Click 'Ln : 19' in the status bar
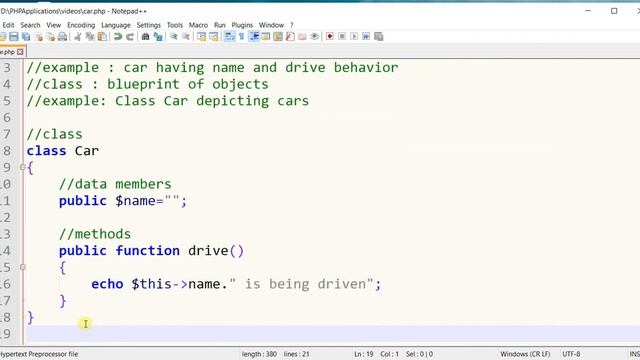 pos(364,354)
